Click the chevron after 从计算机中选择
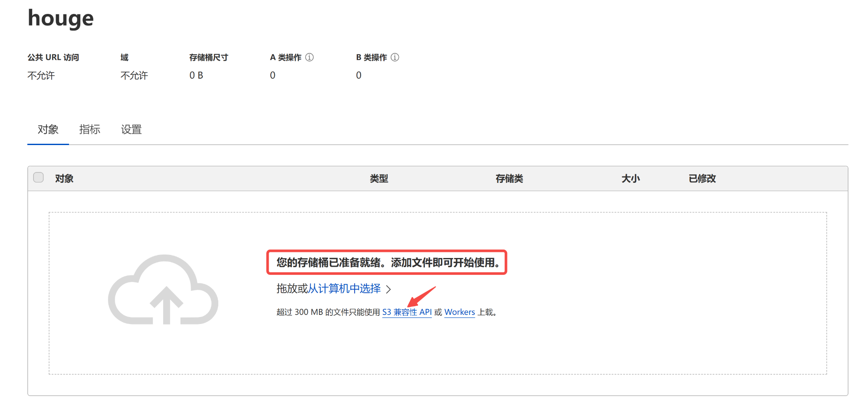The height and width of the screenshot is (400, 868). tap(388, 289)
